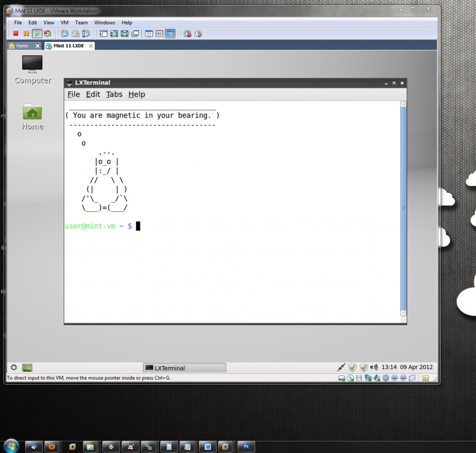This screenshot has height=453, width=476.
Task: Switch to the Home tab in VMware
Action: (x=22, y=46)
